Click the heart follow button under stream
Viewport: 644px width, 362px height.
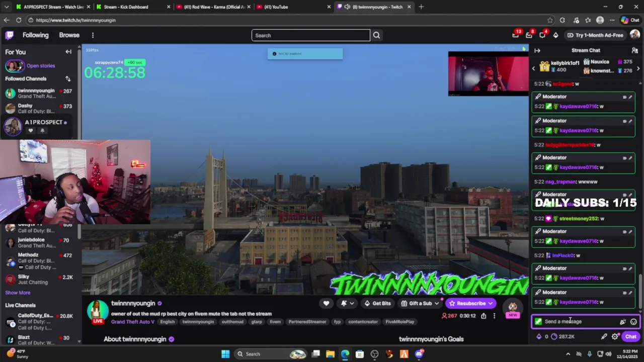click(x=326, y=303)
